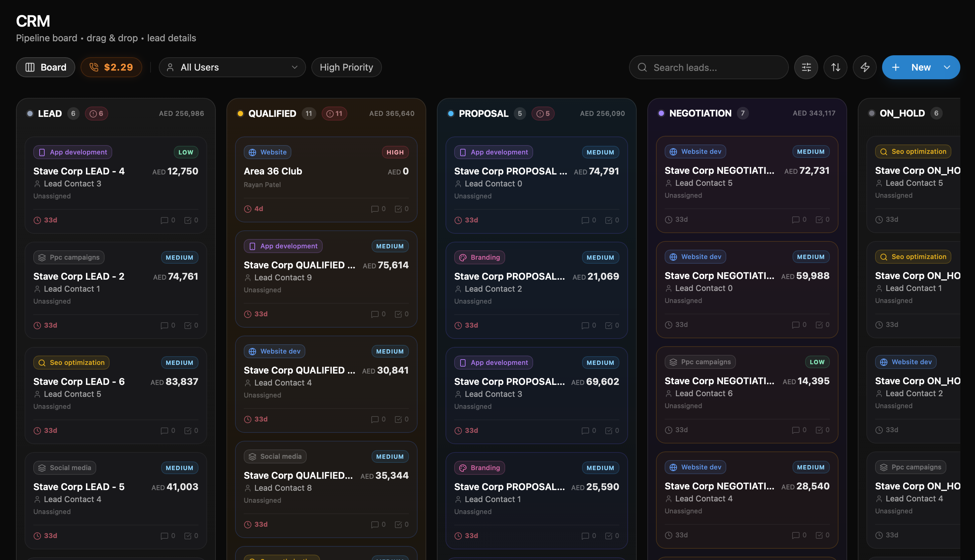Image resolution: width=975 pixels, height=560 pixels.
Task: Click the Lead Contact 8 name in QUALIFIED
Action: pos(283,488)
